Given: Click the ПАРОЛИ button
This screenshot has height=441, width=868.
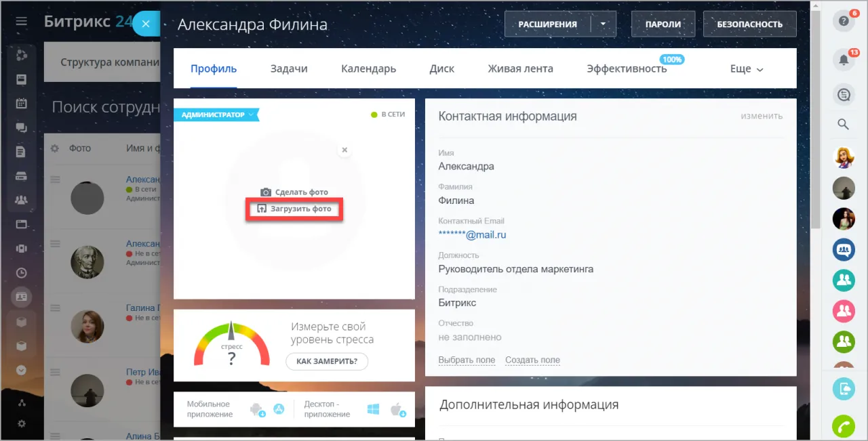Looking at the screenshot, I should (x=663, y=24).
